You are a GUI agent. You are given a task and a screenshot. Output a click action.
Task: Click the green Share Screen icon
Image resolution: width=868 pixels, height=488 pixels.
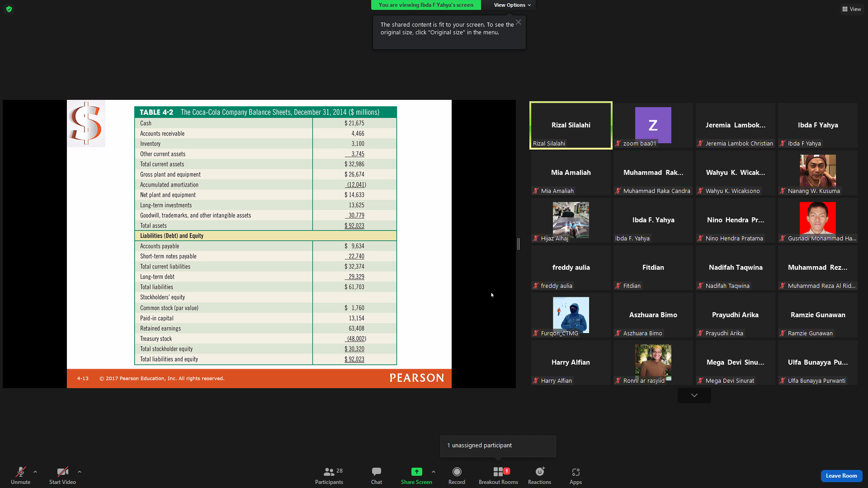(416, 472)
